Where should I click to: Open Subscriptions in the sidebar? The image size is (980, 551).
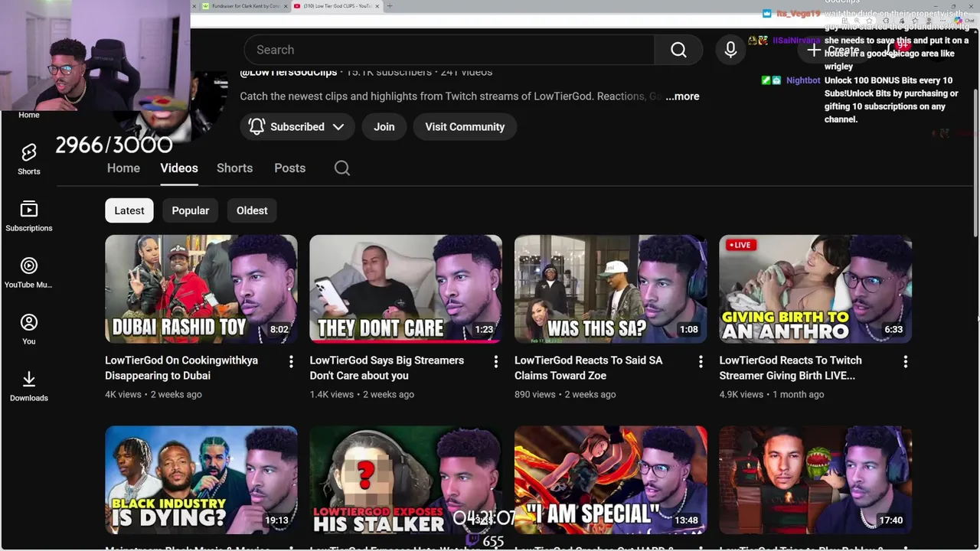click(x=29, y=216)
